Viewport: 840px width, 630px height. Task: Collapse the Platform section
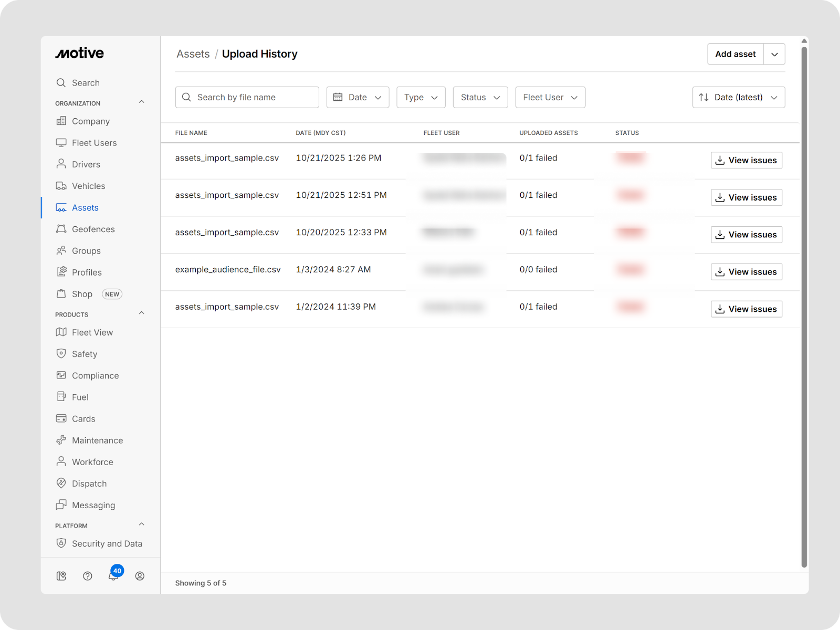click(x=141, y=524)
